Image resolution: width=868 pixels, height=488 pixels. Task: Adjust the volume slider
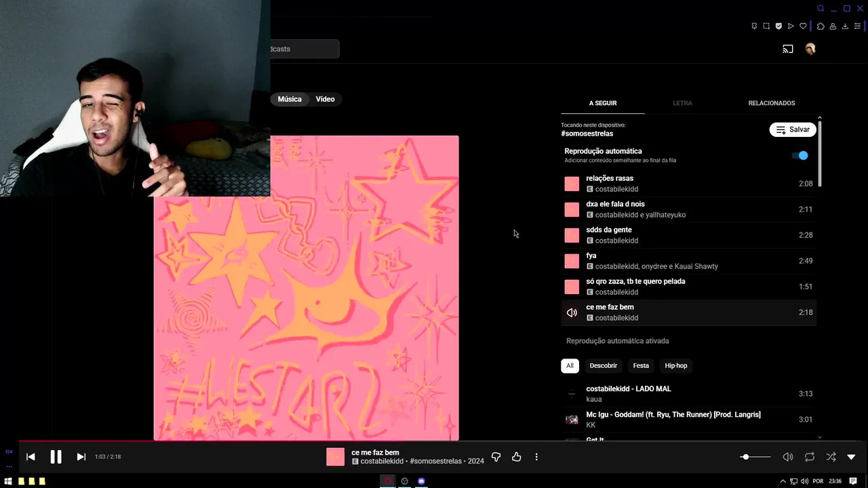[755, 457]
